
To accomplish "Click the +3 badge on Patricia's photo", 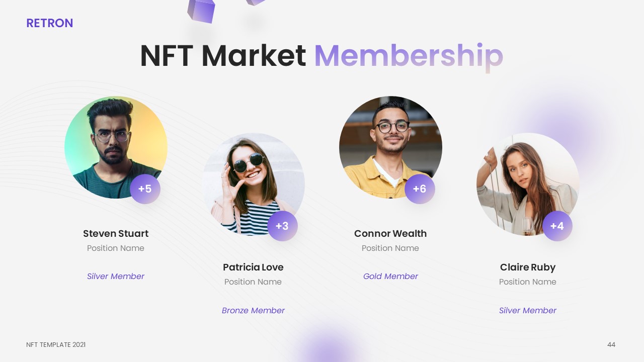I will pos(282,226).
